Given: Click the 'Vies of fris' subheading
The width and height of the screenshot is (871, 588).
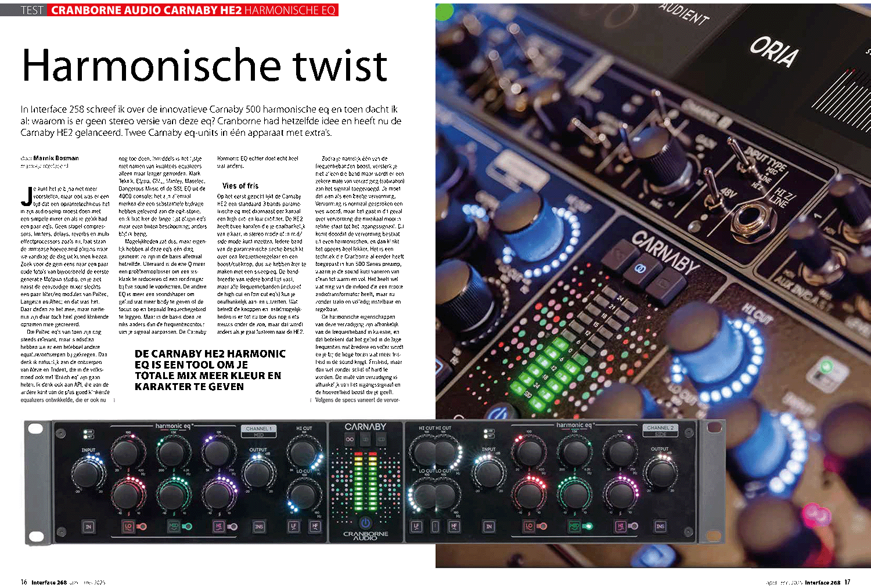Looking at the screenshot, I should click(240, 186).
